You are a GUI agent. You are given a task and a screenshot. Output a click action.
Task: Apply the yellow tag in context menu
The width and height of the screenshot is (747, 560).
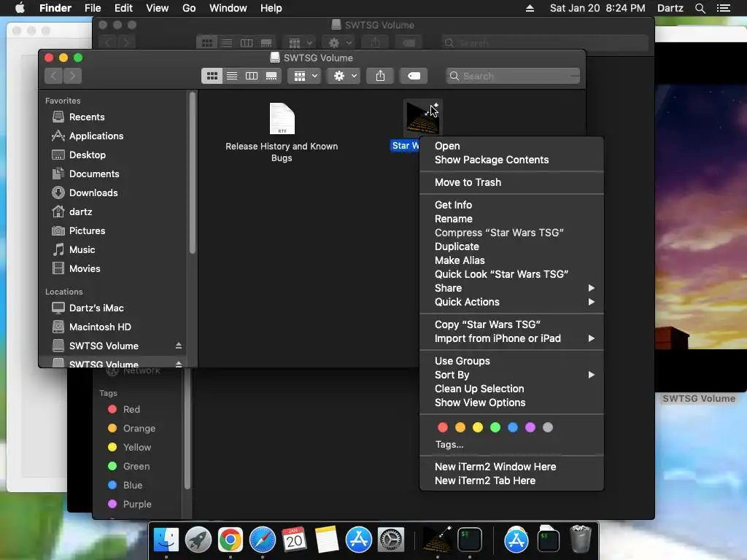pos(478,427)
